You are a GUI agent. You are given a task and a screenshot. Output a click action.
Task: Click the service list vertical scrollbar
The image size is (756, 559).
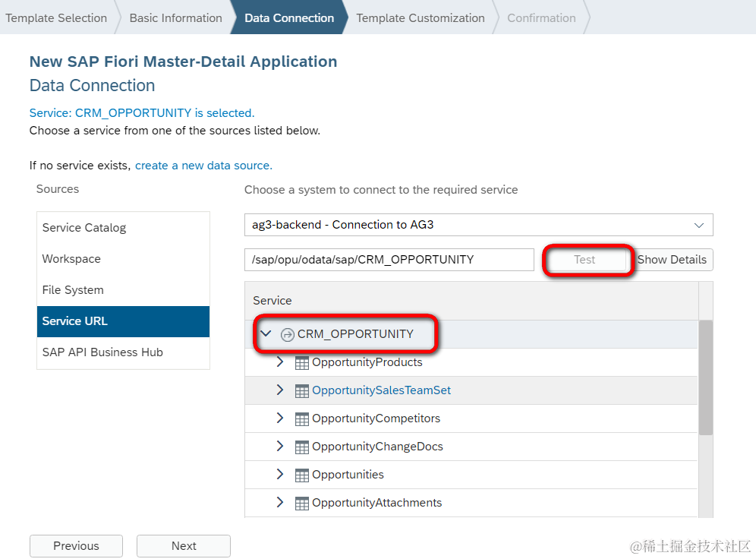(706, 377)
